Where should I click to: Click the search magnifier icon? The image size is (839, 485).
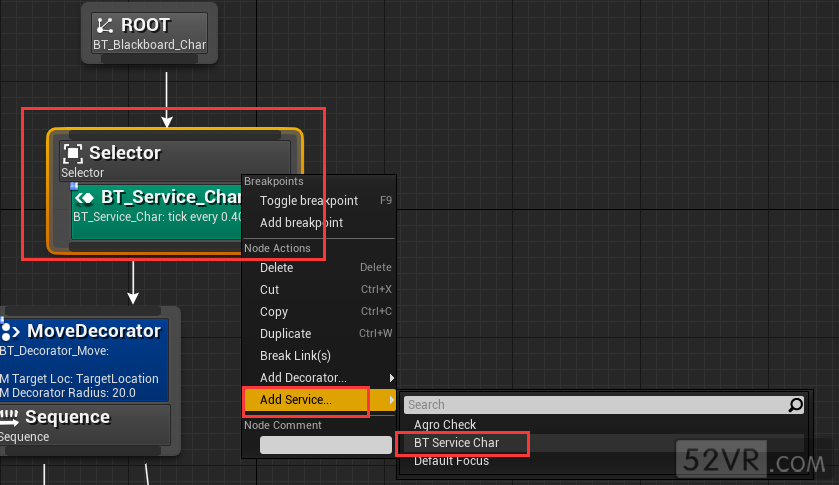coord(795,405)
